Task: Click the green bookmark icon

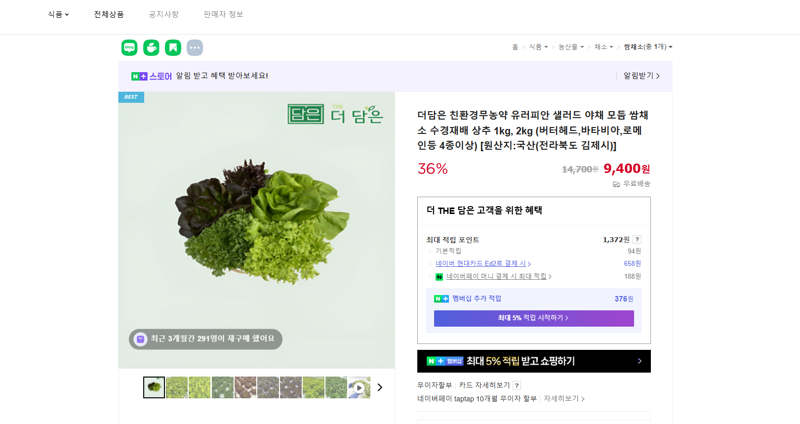Action: (173, 47)
